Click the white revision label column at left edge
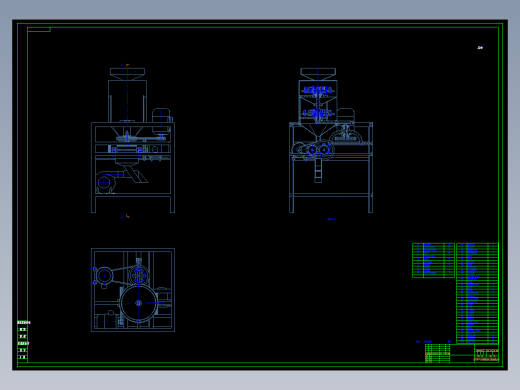The width and height of the screenshot is (520, 390). coord(23,340)
